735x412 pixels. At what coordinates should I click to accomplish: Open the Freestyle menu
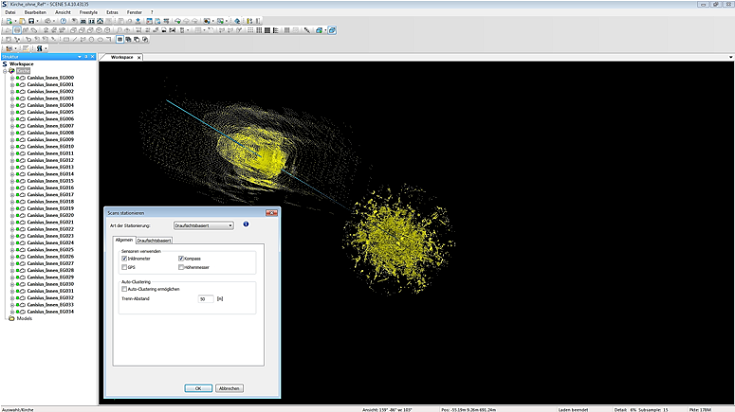tap(88, 12)
